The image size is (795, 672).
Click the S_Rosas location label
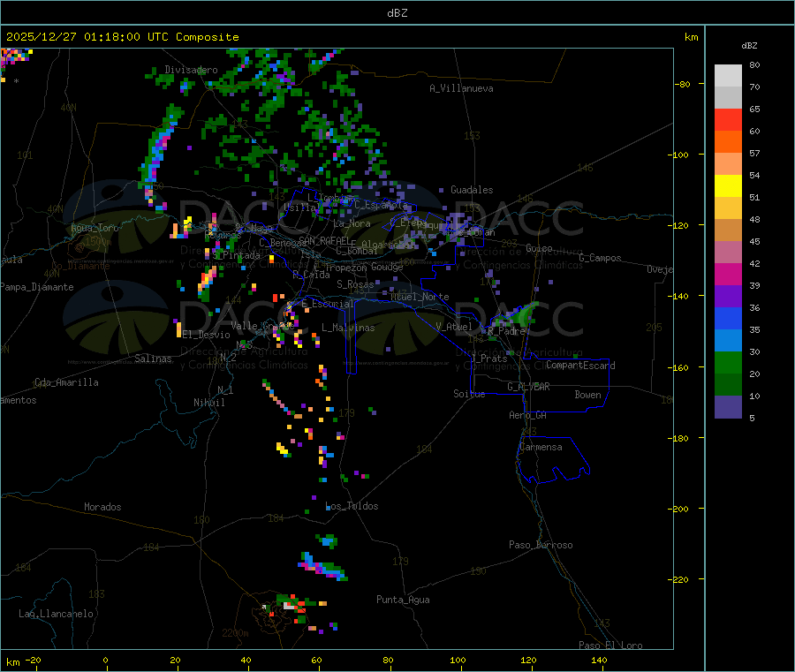[355, 284]
